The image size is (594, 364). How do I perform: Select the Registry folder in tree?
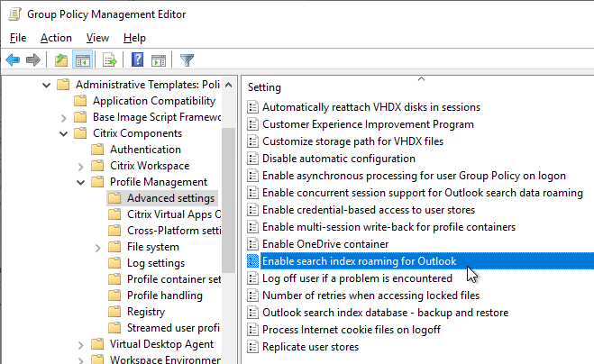(146, 312)
